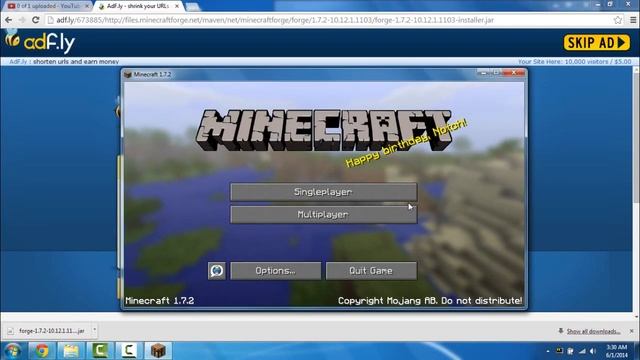Open the Chrome hamburger menu
640x360 pixels.
click(633, 20)
